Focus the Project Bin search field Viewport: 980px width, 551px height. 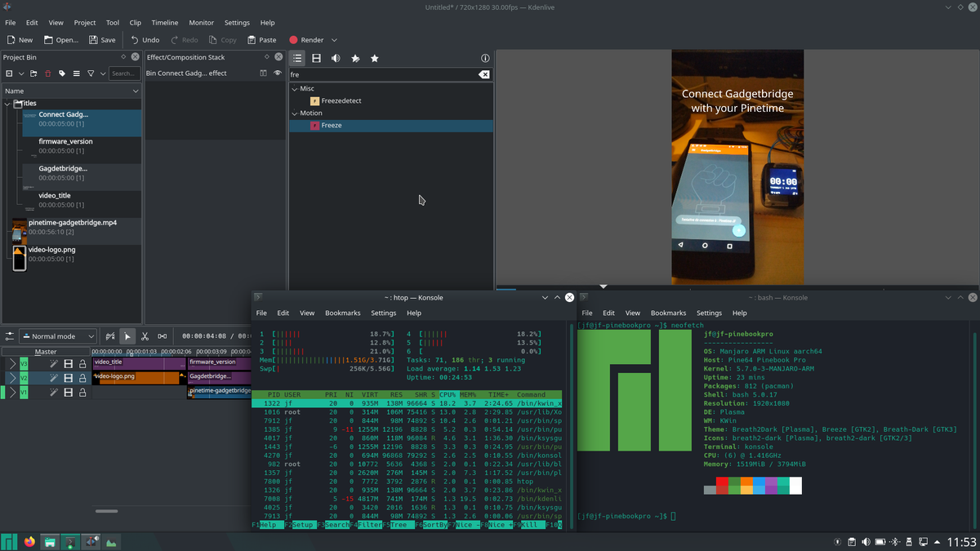click(124, 73)
